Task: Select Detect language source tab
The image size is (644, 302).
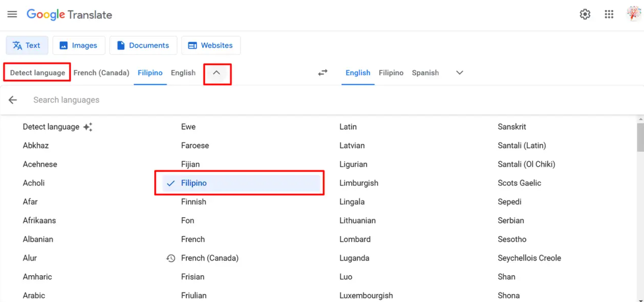Action: pyautogui.click(x=38, y=73)
